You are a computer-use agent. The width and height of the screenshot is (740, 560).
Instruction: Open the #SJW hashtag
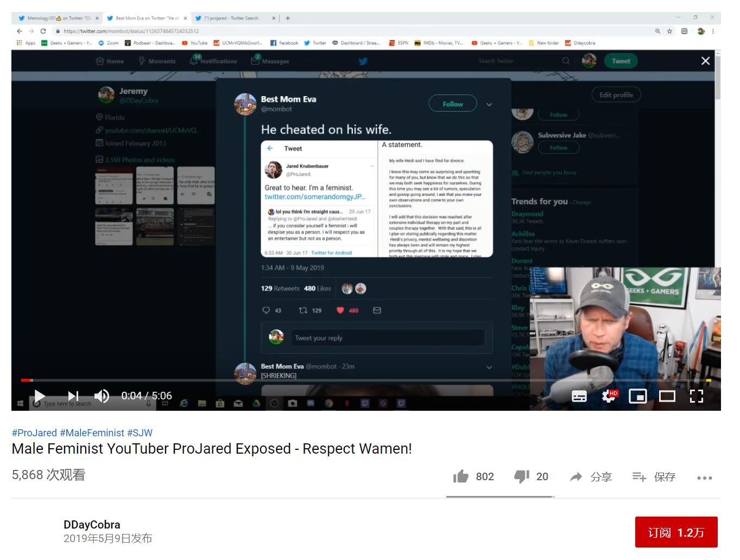pyautogui.click(x=140, y=433)
